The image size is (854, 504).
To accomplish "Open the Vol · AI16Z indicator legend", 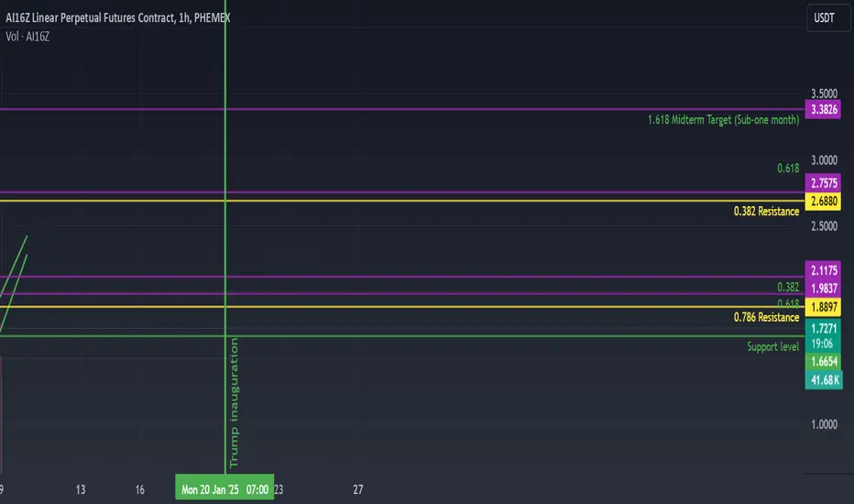I will click(27, 37).
